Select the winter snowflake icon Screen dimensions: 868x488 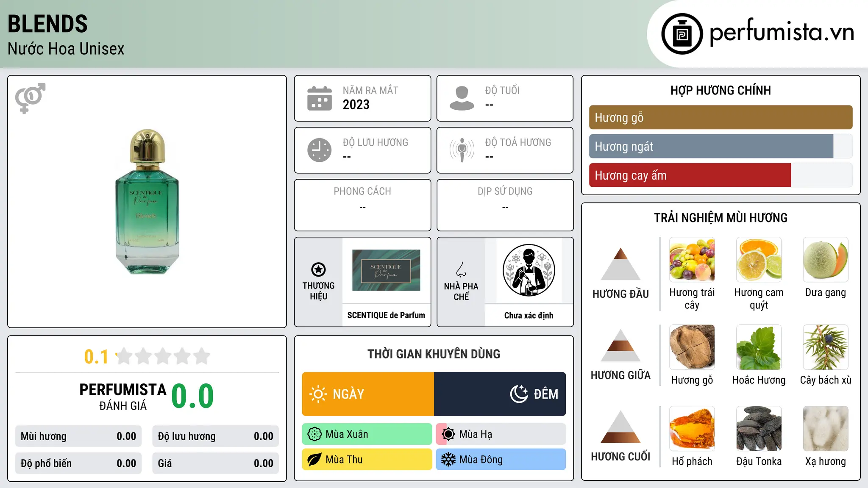tap(448, 460)
